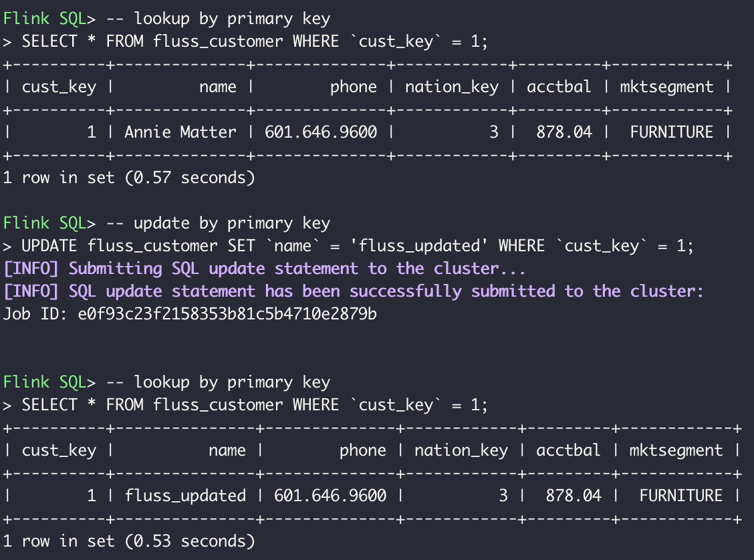The image size is (754, 560).
Task: Click the cust_key header in second table
Action: point(59,450)
